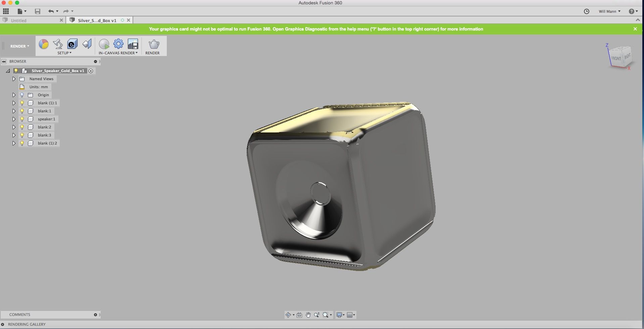
Task: Open Scene Settings with the lamp icon
Action: click(58, 44)
